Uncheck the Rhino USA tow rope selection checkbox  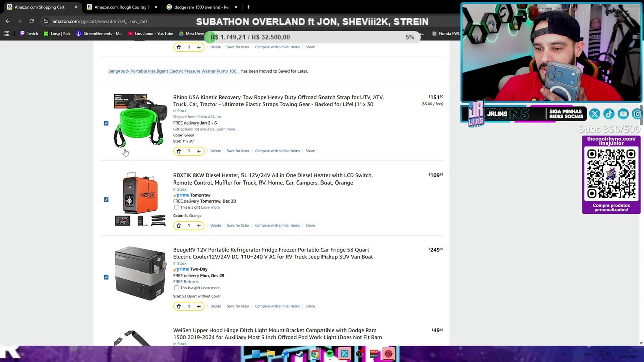(106, 123)
